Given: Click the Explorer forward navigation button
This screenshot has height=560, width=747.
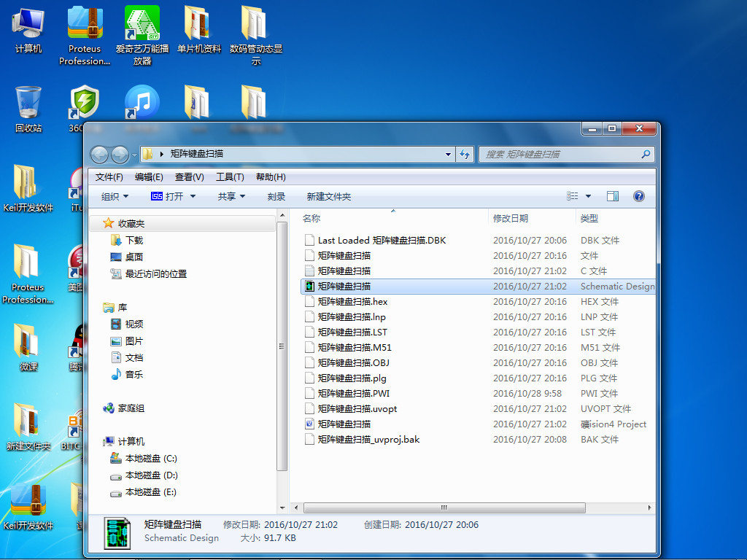Looking at the screenshot, I should point(120,155).
